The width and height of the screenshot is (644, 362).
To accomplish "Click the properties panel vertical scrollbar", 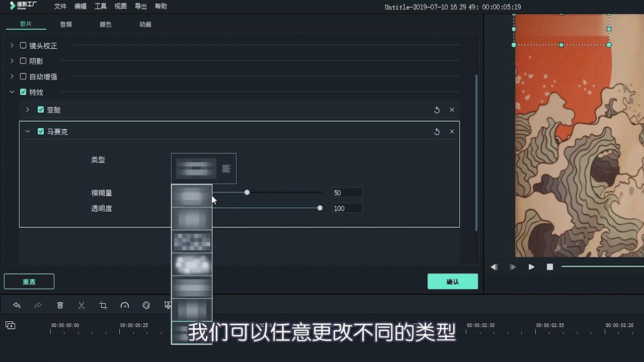I will pos(476,153).
